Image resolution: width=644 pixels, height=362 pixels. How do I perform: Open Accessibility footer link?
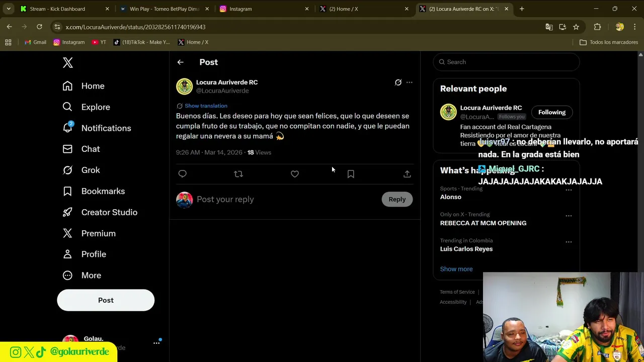[453, 302]
